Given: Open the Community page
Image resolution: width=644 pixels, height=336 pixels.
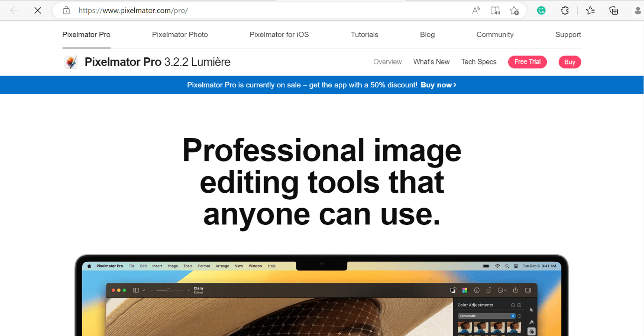Looking at the screenshot, I should click(495, 35).
